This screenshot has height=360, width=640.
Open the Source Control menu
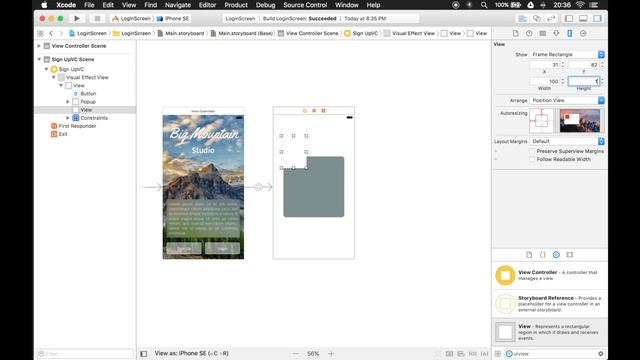click(x=305, y=5)
